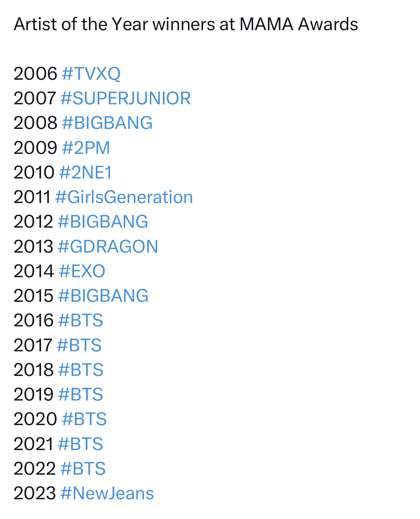Screen dimensions: 420x519
Task: Tap the #NewJeans hashtag link
Action: pyautogui.click(x=107, y=493)
